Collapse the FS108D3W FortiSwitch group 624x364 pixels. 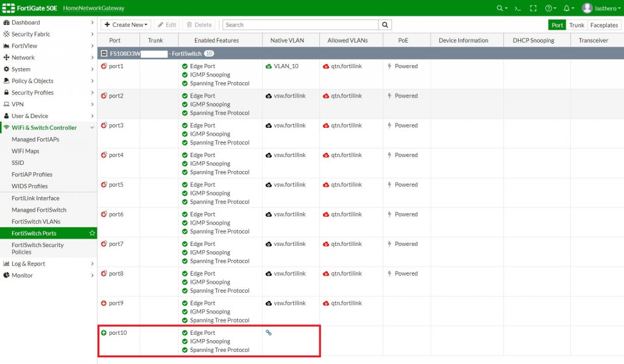point(104,53)
